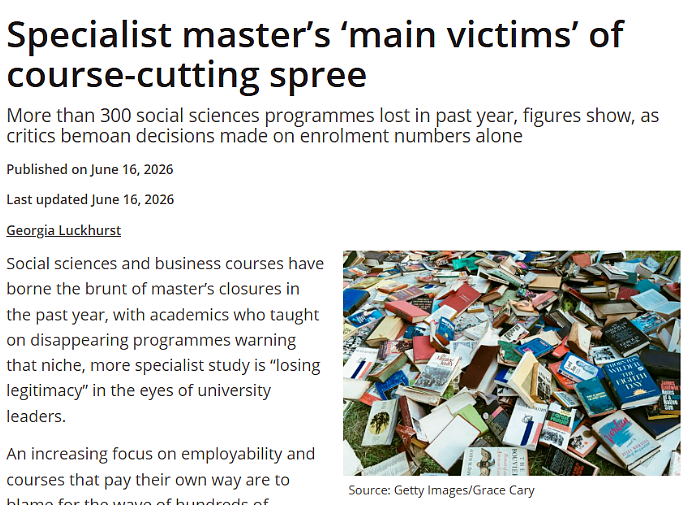Image resolution: width=689 pixels, height=508 pixels.
Task: Click 'academics who taught' in first paragraph
Action: tap(232, 315)
